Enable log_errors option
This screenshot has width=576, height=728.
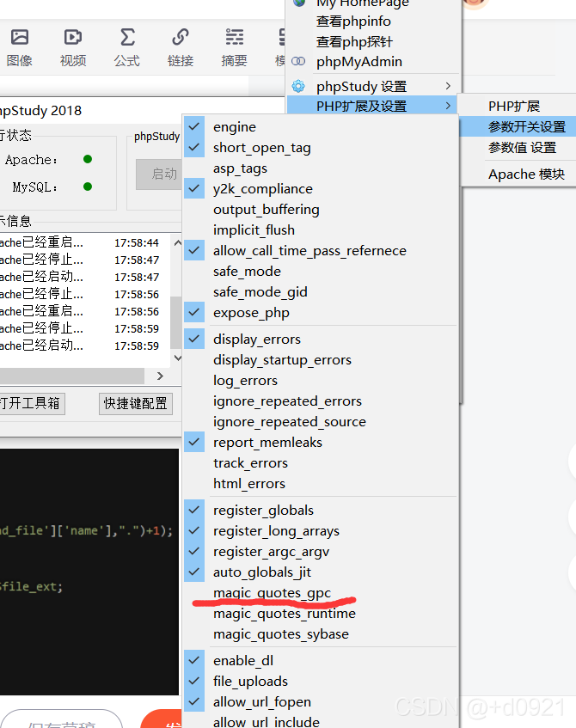(321, 380)
